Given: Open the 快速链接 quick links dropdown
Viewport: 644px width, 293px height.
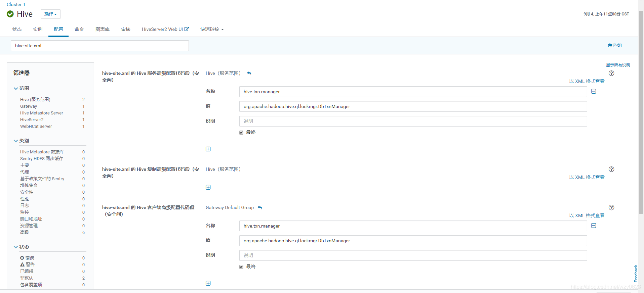Looking at the screenshot, I should [x=212, y=29].
